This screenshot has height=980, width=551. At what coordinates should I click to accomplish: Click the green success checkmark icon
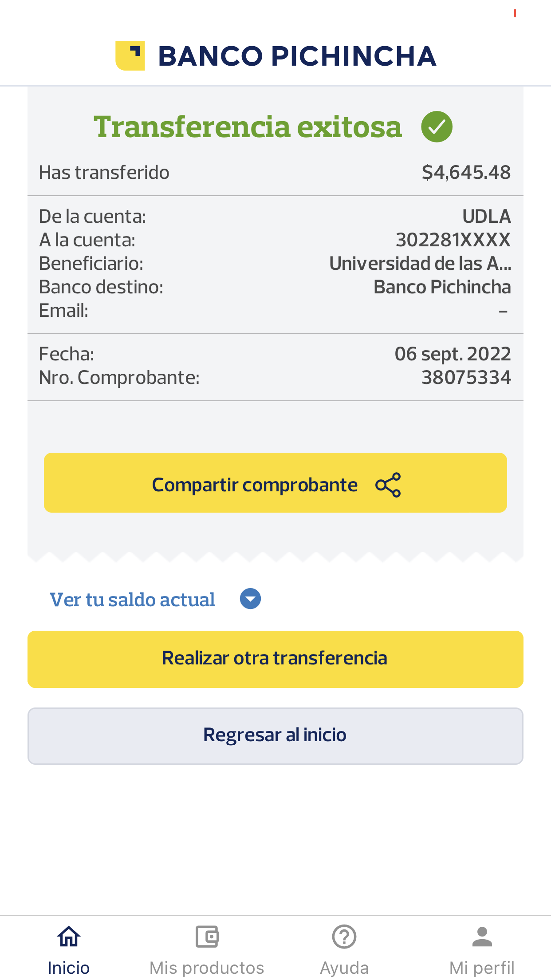pos(437,127)
